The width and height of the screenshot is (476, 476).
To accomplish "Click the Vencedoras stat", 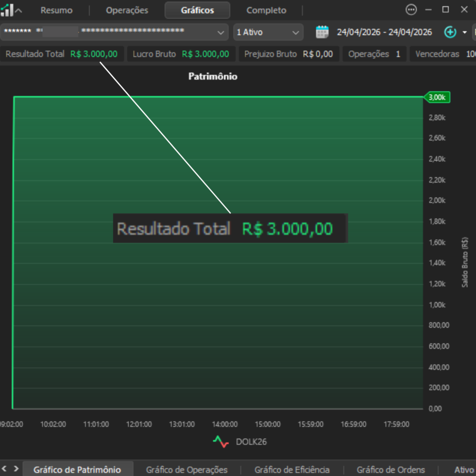I will click(443, 54).
